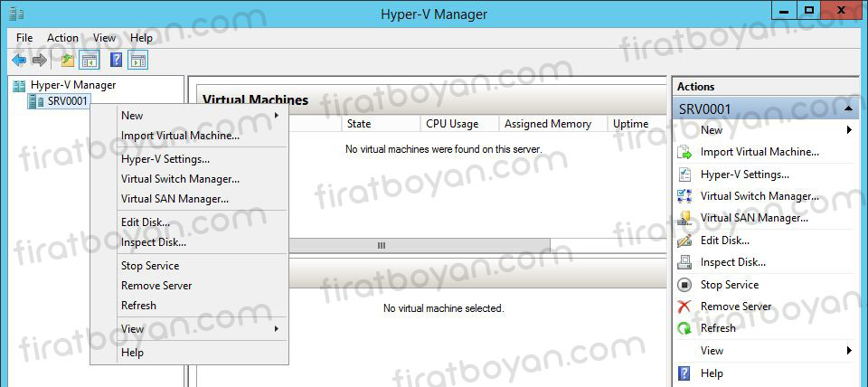Open the Help menu in menu bar
The image size is (868, 387).
(141, 38)
